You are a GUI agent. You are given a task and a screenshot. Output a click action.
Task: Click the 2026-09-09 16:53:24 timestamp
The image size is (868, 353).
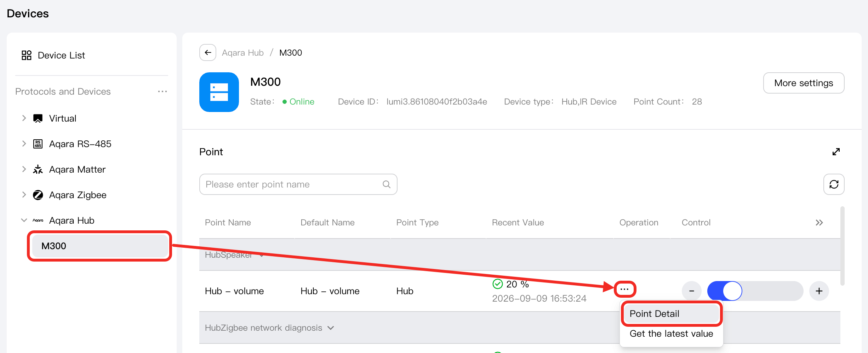coord(539,298)
